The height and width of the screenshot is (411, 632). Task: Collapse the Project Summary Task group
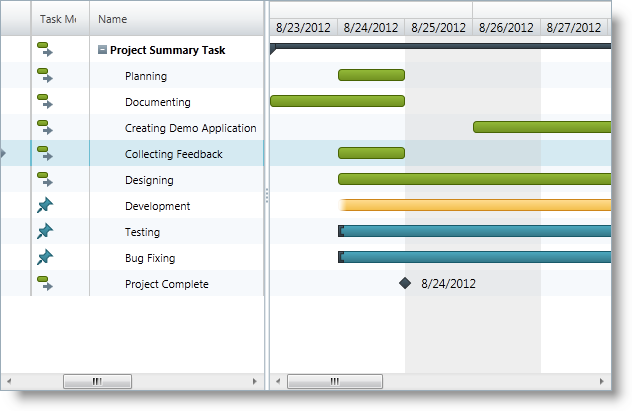pyautogui.click(x=102, y=50)
